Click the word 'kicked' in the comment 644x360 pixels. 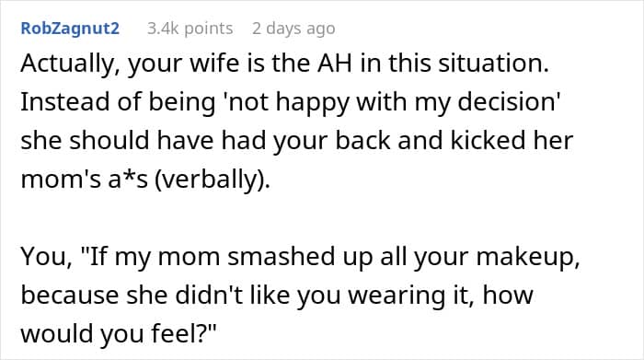[x=488, y=140]
